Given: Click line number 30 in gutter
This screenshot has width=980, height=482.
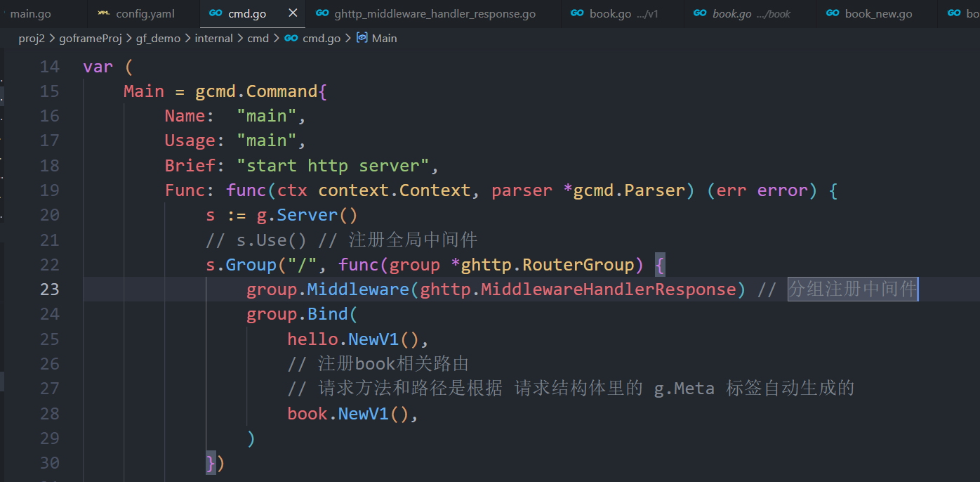Looking at the screenshot, I should click(x=50, y=463).
